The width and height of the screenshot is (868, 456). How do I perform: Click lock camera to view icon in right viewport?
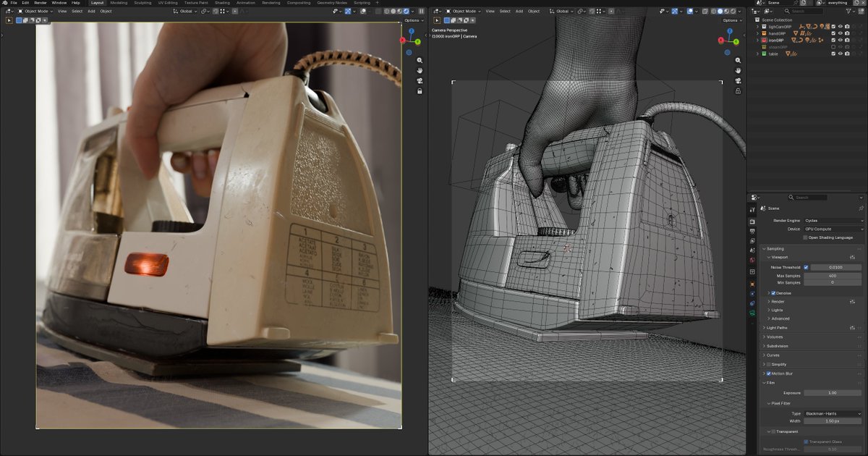click(x=738, y=92)
